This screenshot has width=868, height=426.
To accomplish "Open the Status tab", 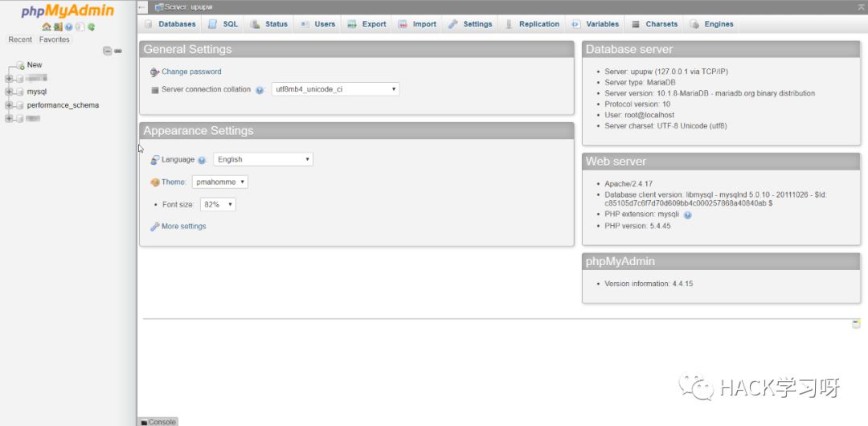I will 269,24.
